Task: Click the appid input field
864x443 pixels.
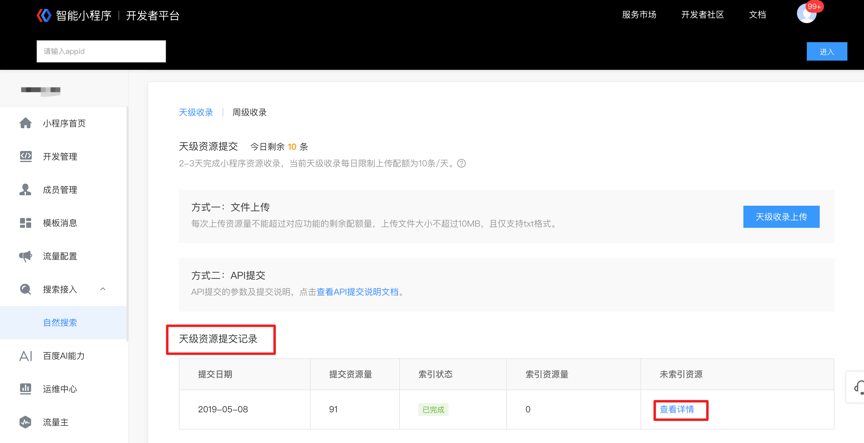Action: (x=101, y=51)
